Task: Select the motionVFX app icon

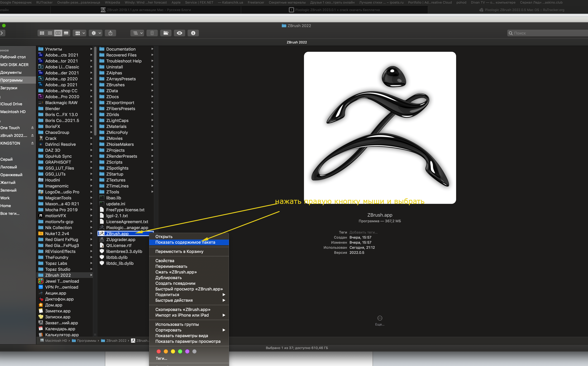Action: 41,216
